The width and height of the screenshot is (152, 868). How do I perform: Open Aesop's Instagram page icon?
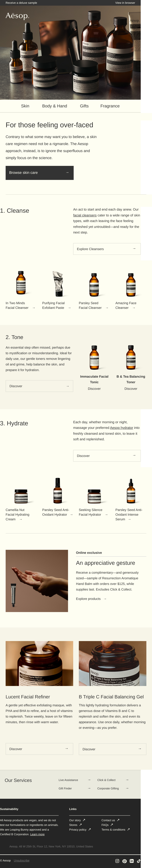(117, 861)
